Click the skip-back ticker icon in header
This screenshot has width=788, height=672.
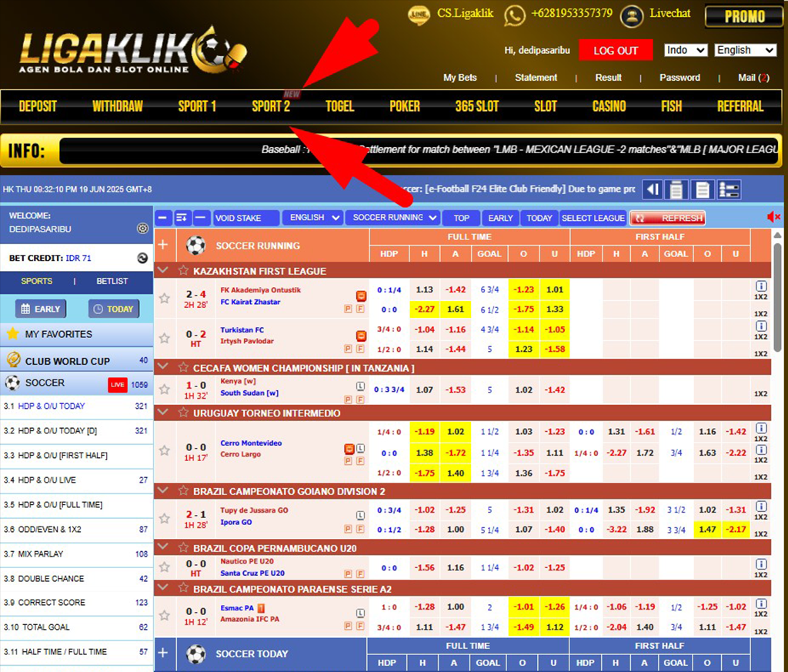(653, 189)
